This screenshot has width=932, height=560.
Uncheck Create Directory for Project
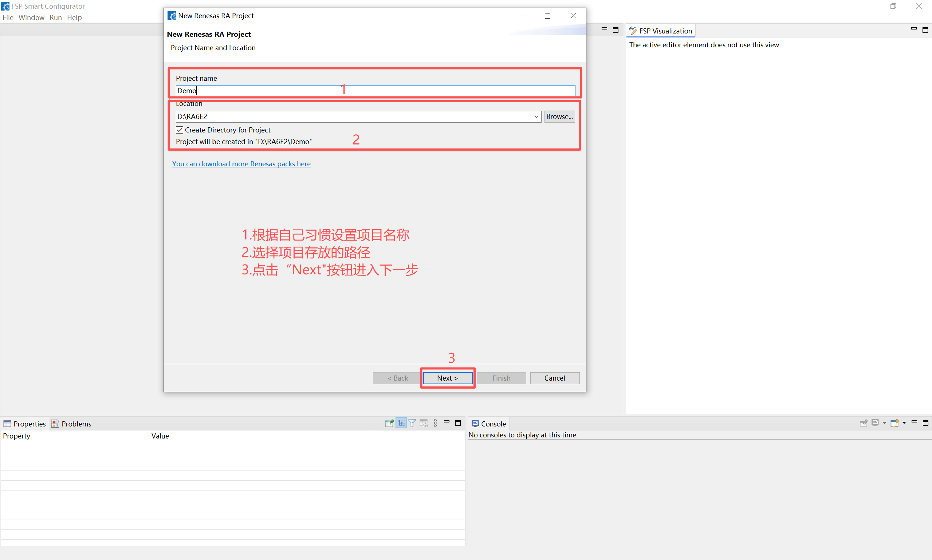180,130
